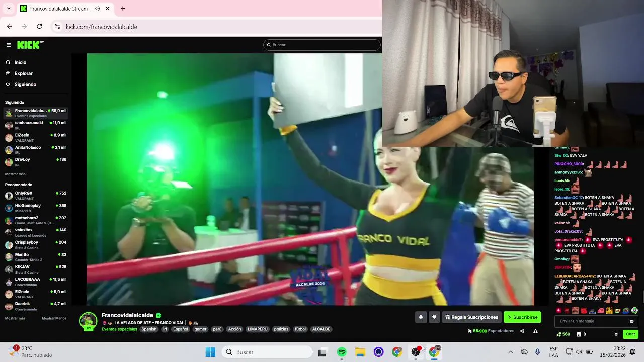
Task: Select the LIMAPERU tag
Action: point(258,329)
